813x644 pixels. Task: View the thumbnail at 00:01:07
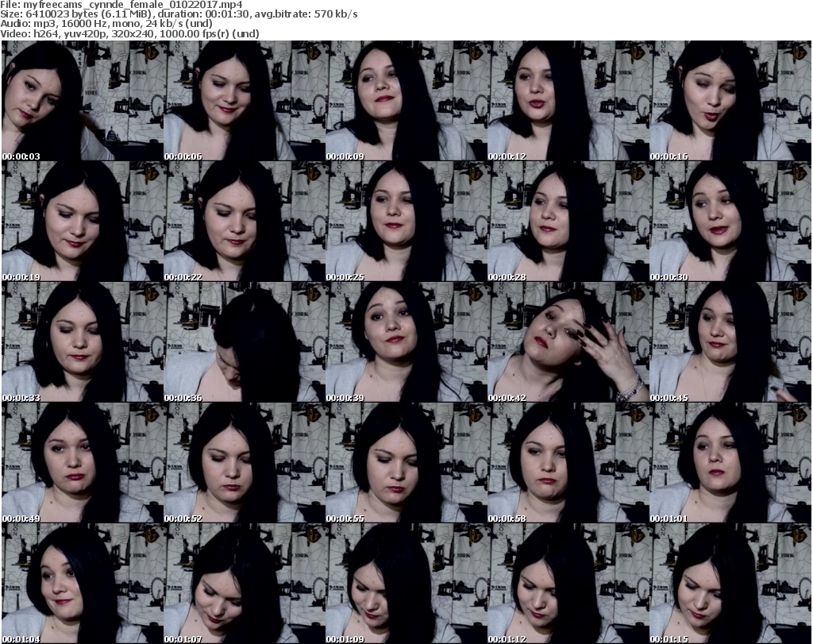[x=245, y=584]
